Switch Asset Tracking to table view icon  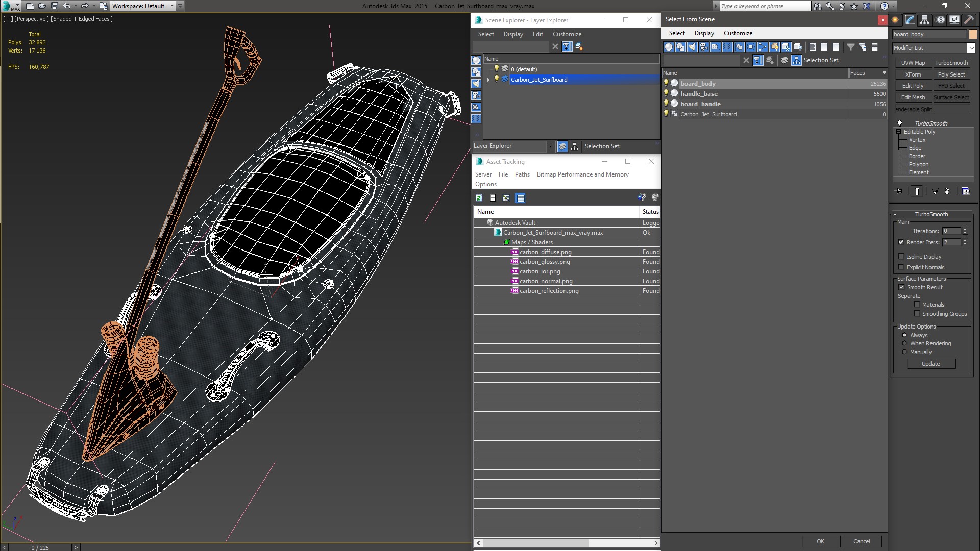[520, 198]
